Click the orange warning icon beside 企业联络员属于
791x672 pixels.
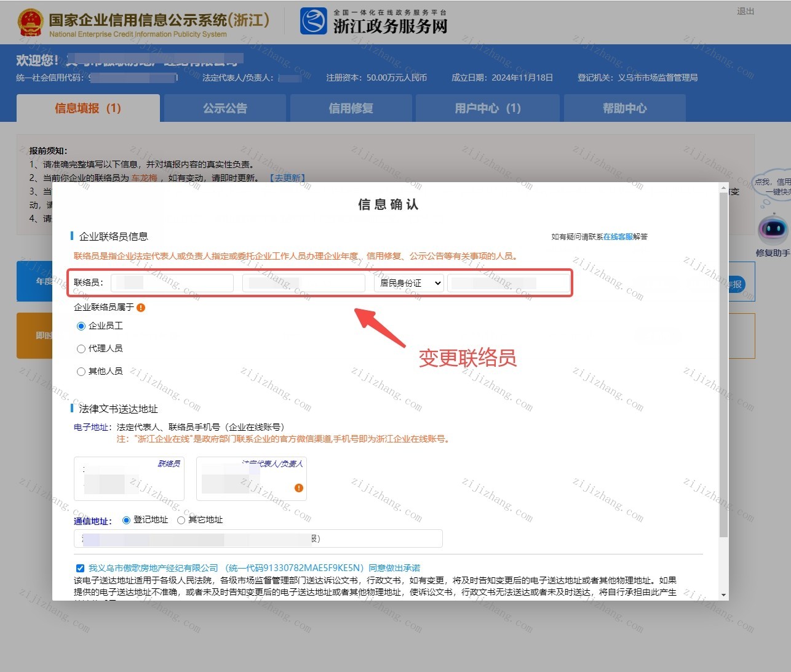(141, 308)
